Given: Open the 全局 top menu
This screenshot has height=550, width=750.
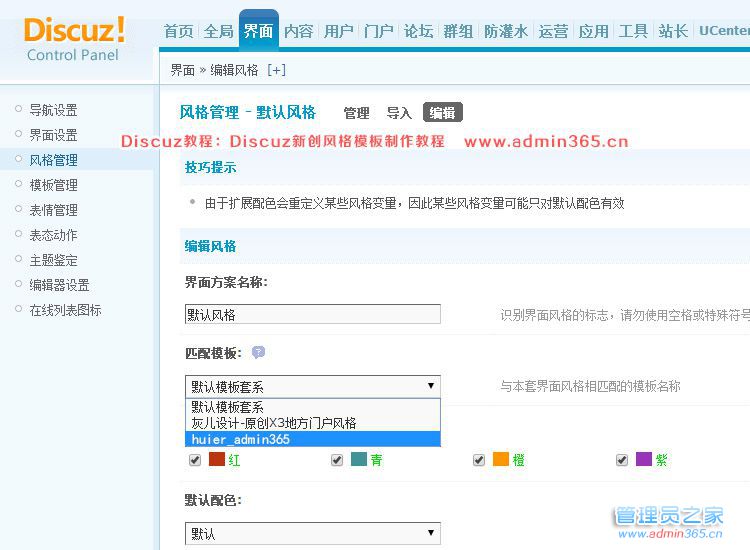Looking at the screenshot, I should tap(219, 31).
